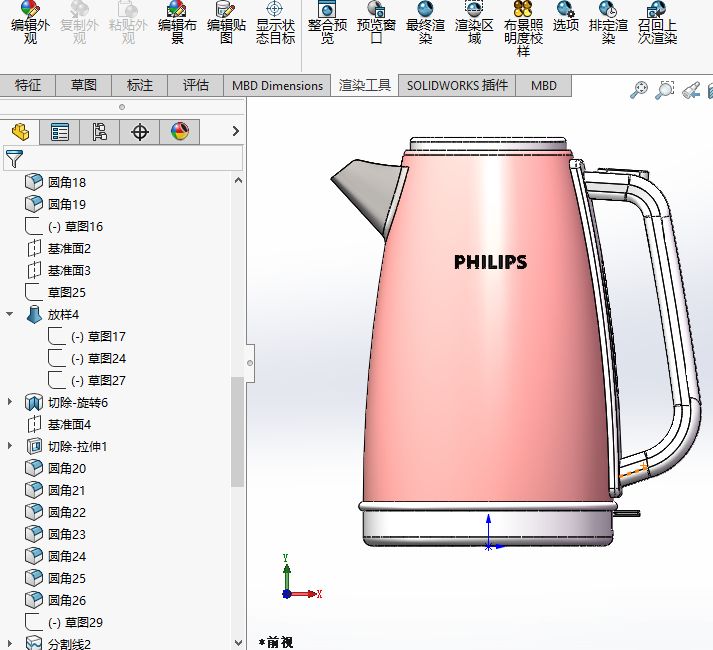Select 圆角20 in the feature tree

[67, 468]
